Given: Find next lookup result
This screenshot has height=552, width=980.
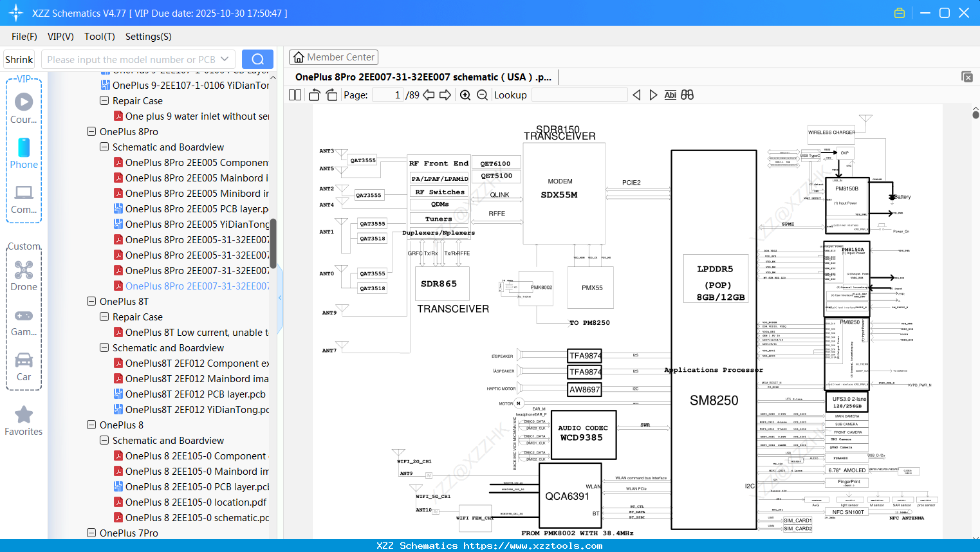Looking at the screenshot, I should [x=653, y=95].
